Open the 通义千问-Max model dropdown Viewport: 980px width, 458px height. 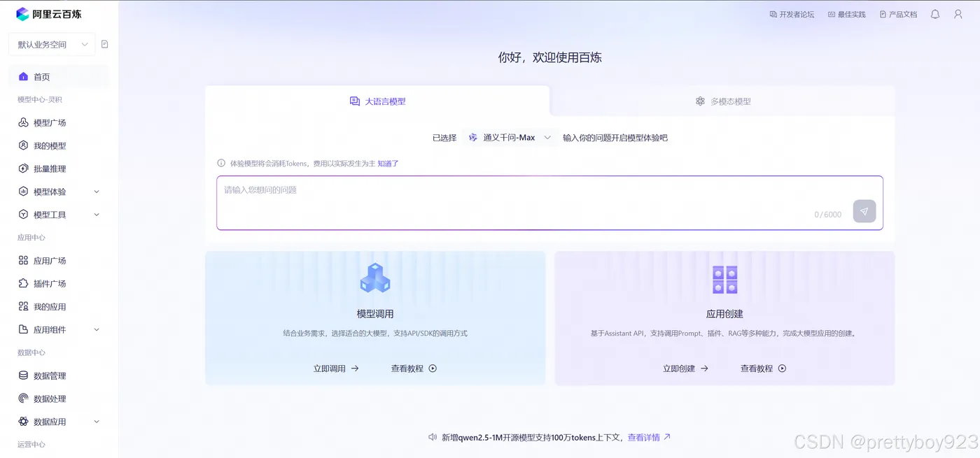pos(510,138)
